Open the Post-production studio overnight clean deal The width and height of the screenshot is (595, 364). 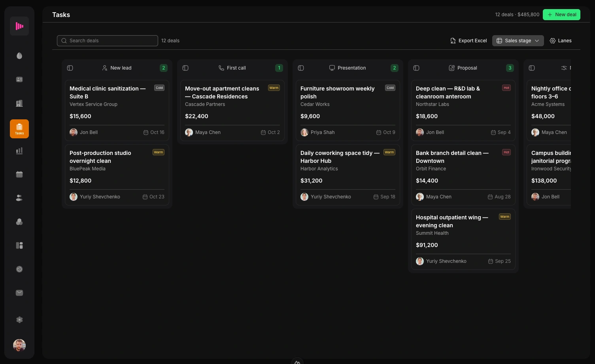tap(117, 175)
